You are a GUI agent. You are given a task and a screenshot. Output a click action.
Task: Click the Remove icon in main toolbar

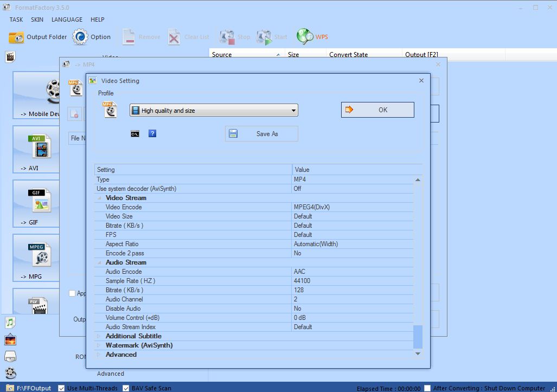129,37
